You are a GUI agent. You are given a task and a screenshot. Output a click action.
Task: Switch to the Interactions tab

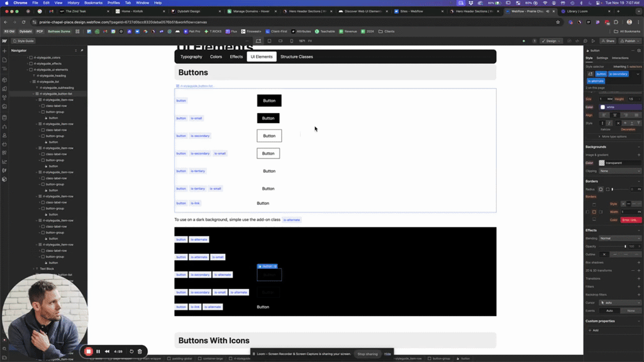click(x=620, y=58)
